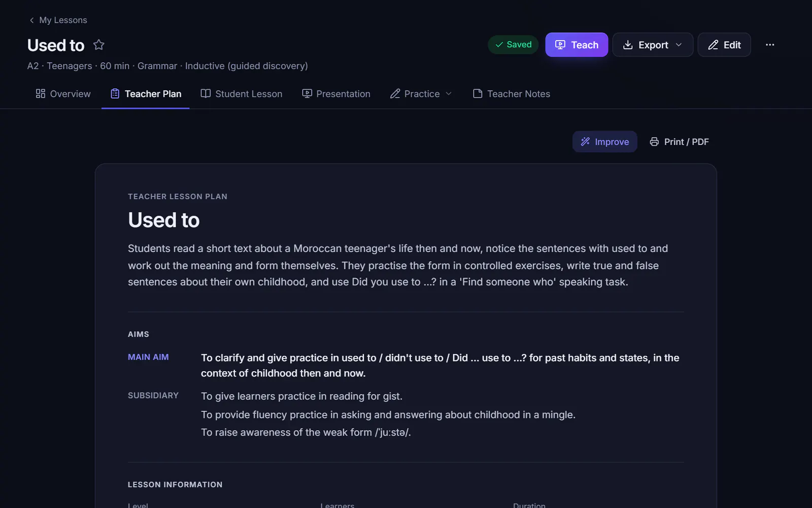Click the Presentation screen icon
The height and width of the screenshot is (508, 812).
(x=307, y=93)
